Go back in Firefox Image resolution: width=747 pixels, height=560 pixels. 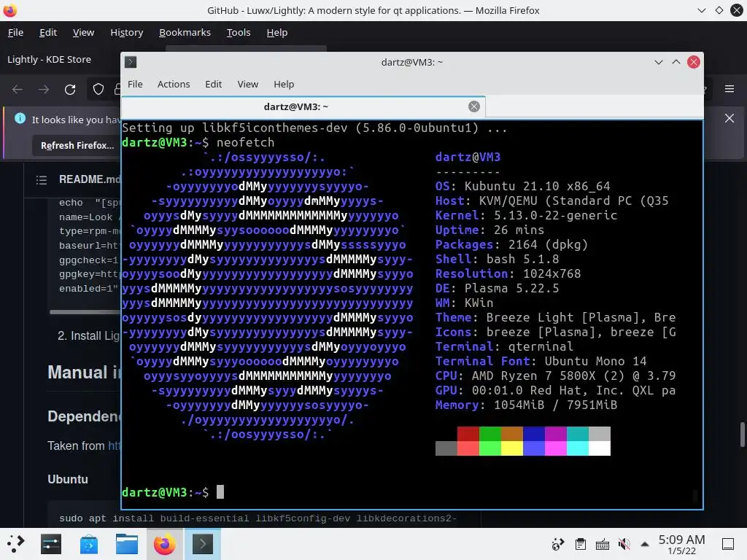[18, 90]
